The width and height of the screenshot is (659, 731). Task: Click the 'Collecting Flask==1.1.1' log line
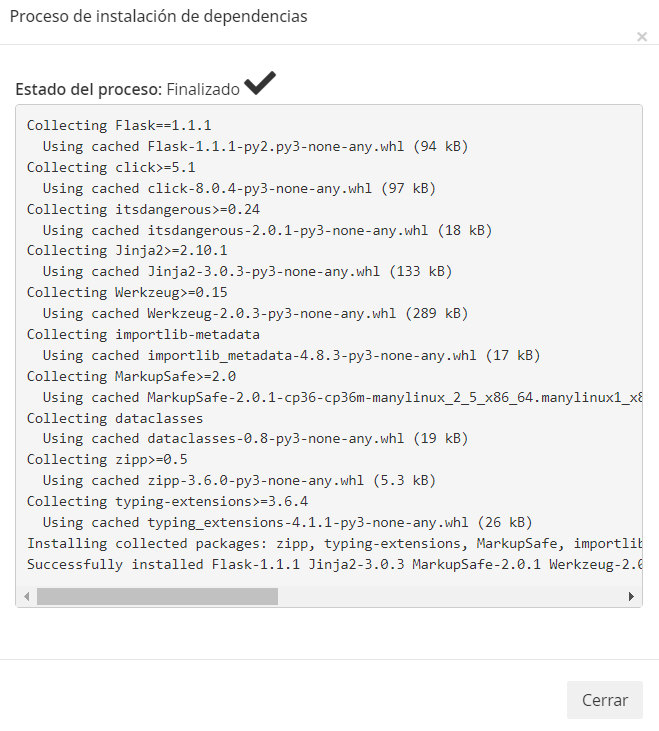pos(119,125)
